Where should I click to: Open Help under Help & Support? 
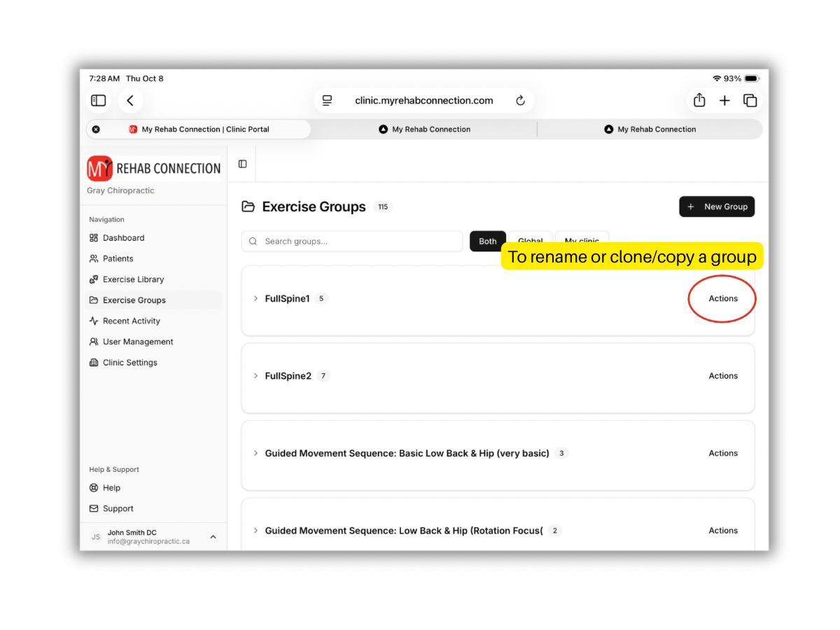154,488
